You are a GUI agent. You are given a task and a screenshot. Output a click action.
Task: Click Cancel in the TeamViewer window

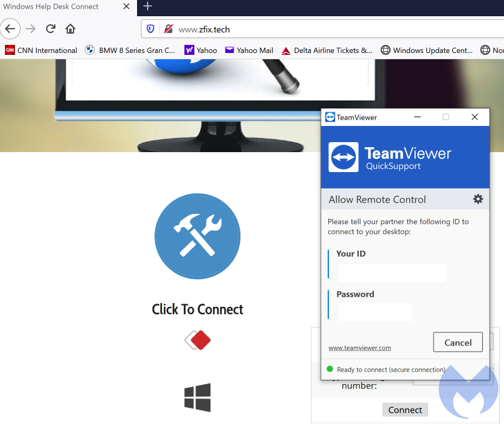[457, 342]
